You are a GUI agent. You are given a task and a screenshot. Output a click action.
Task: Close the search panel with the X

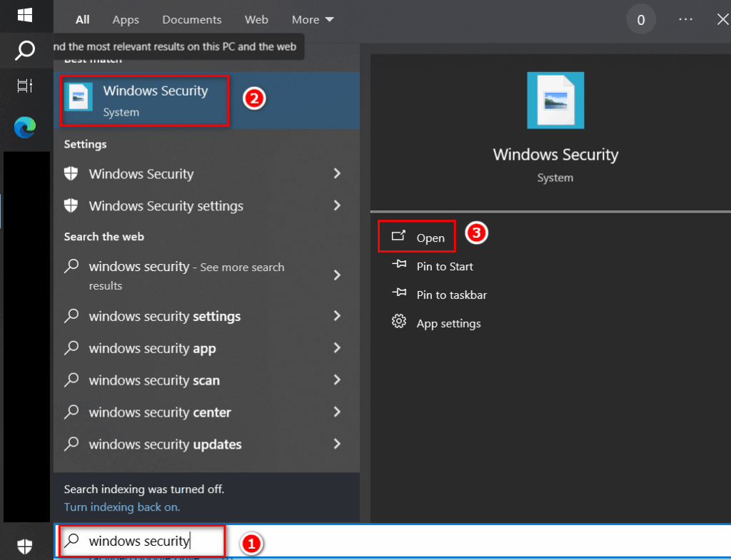[723, 19]
